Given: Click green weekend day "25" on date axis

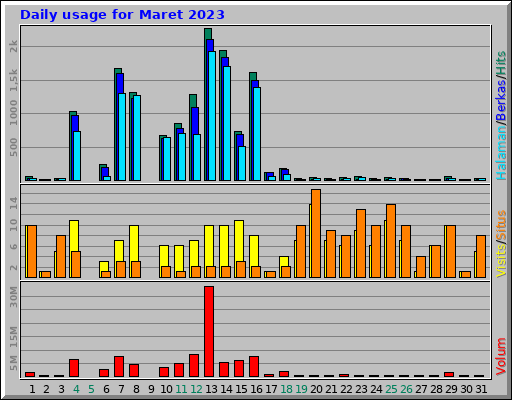Looking at the screenshot, I should (x=391, y=389).
